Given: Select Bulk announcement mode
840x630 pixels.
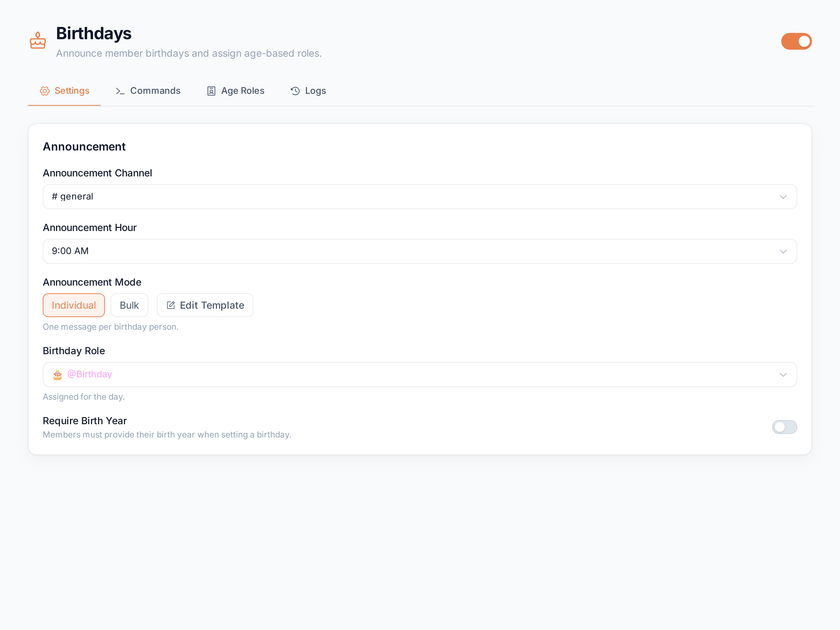Looking at the screenshot, I should click(x=129, y=305).
